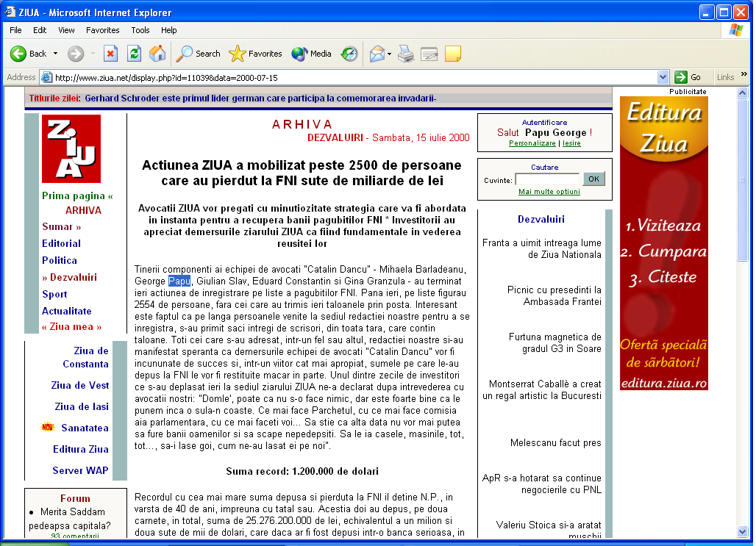756x546 pixels.
Task: Open the Merita Saddam forum topic
Action: 70,519
